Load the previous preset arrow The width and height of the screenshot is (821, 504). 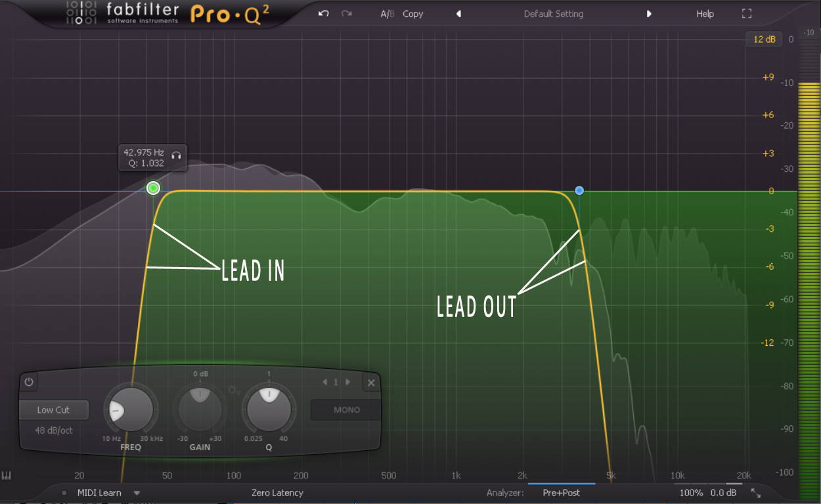[x=458, y=14]
